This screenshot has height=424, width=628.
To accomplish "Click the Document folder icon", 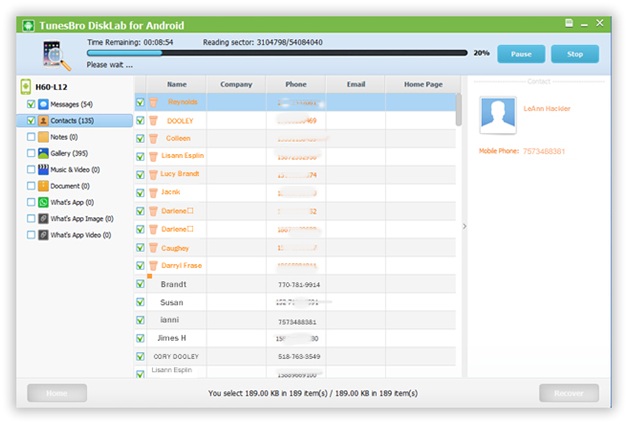I will click(44, 186).
